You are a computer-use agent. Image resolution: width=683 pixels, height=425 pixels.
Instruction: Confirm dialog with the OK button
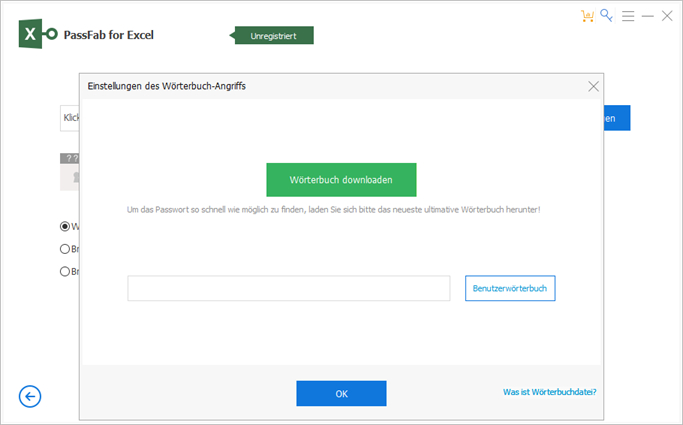pos(341,394)
